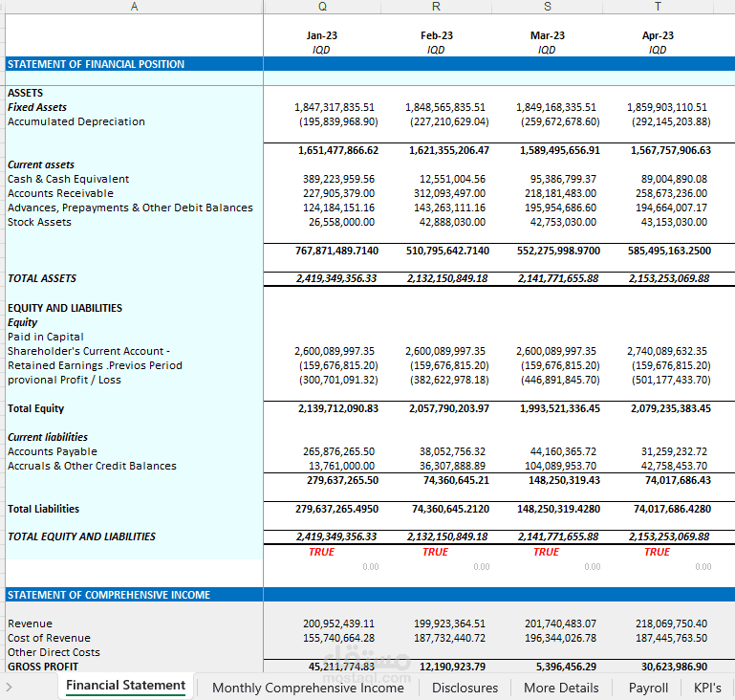Select the STATEMENT OF COMPREHENSIVE INCOME header cell
The height and width of the screenshot is (700, 735).
point(134,595)
